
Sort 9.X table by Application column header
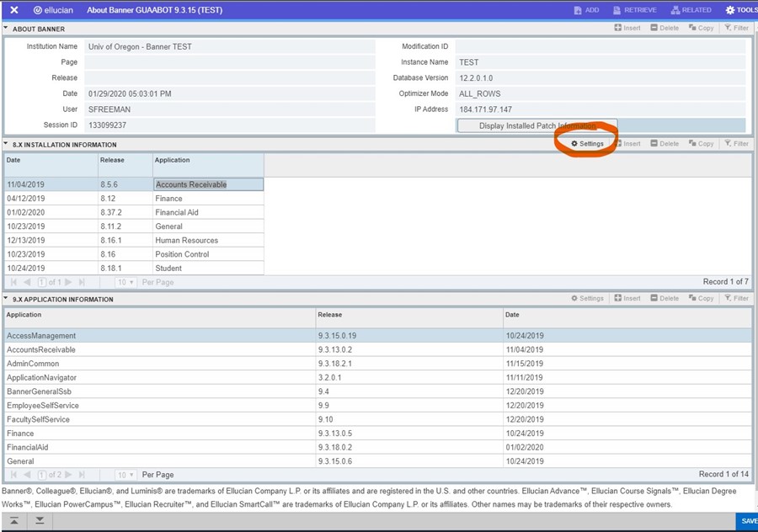tap(160, 318)
